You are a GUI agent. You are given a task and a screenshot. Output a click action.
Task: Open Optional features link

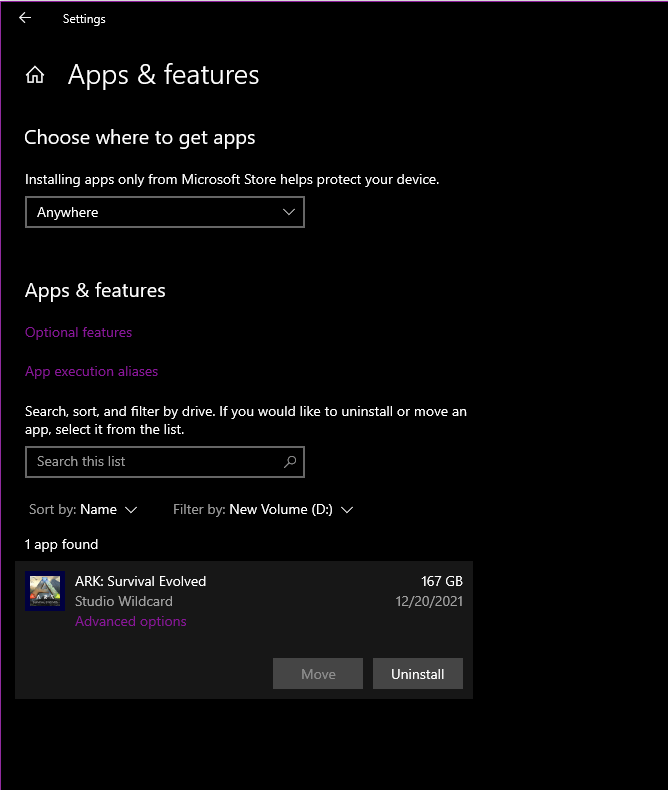[79, 333]
